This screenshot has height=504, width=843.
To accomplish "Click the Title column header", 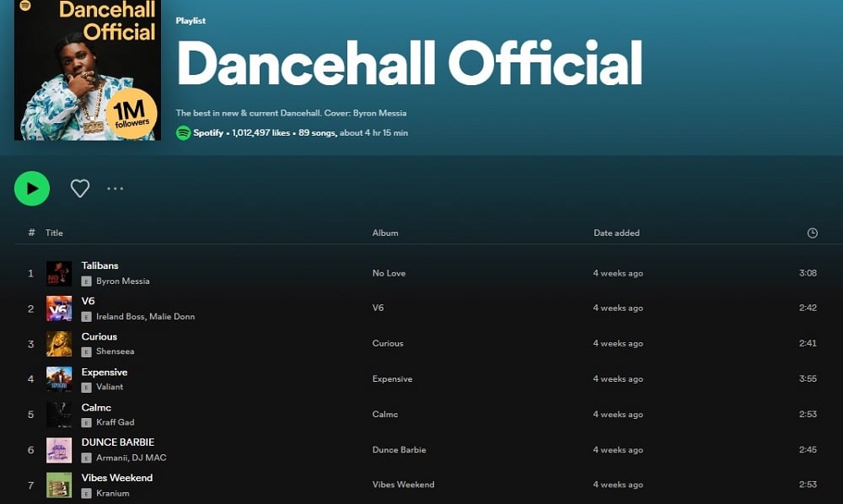I will point(54,233).
